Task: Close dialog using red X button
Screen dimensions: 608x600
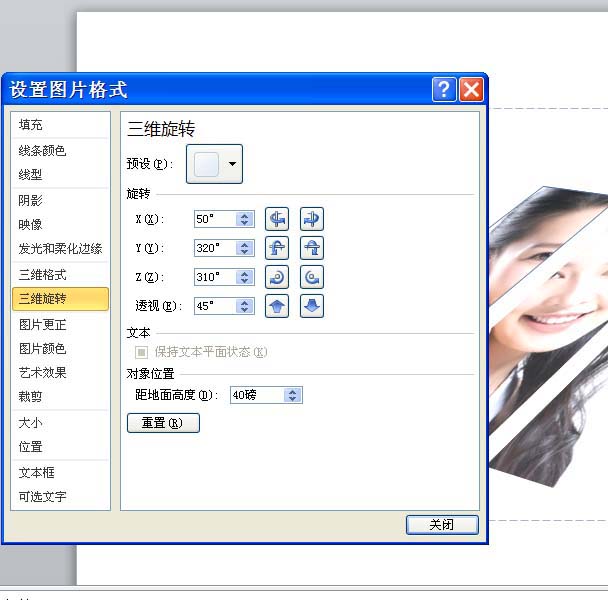Action: tap(471, 89)
